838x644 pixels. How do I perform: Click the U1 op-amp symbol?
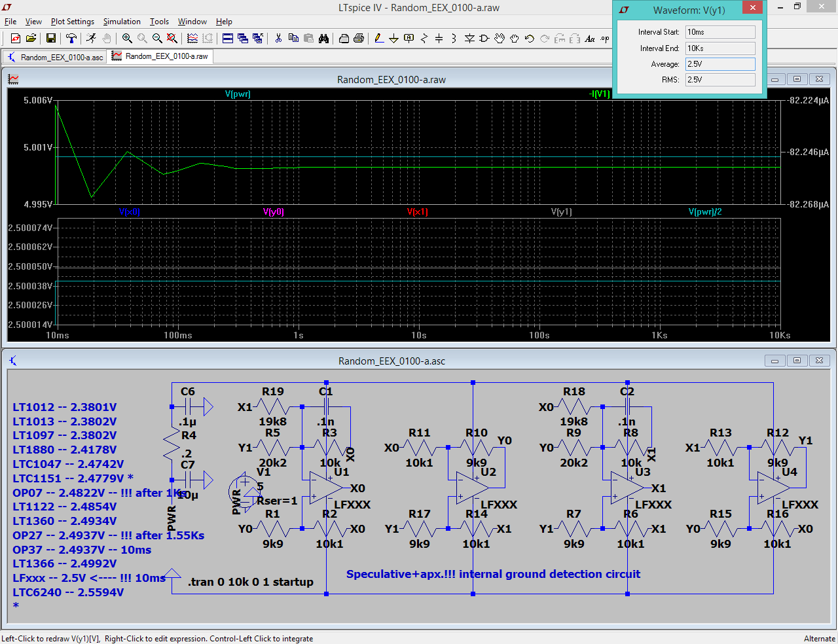[326, 488]
